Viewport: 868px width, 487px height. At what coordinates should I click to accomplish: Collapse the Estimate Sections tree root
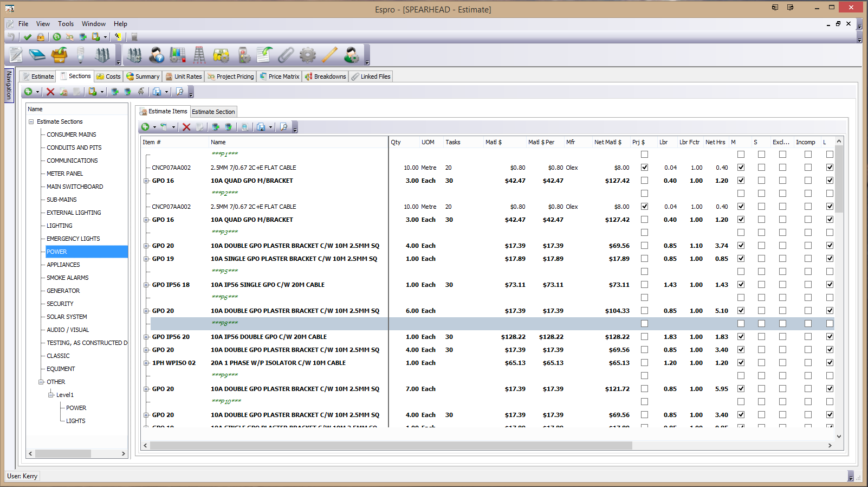tap(31, 122)
